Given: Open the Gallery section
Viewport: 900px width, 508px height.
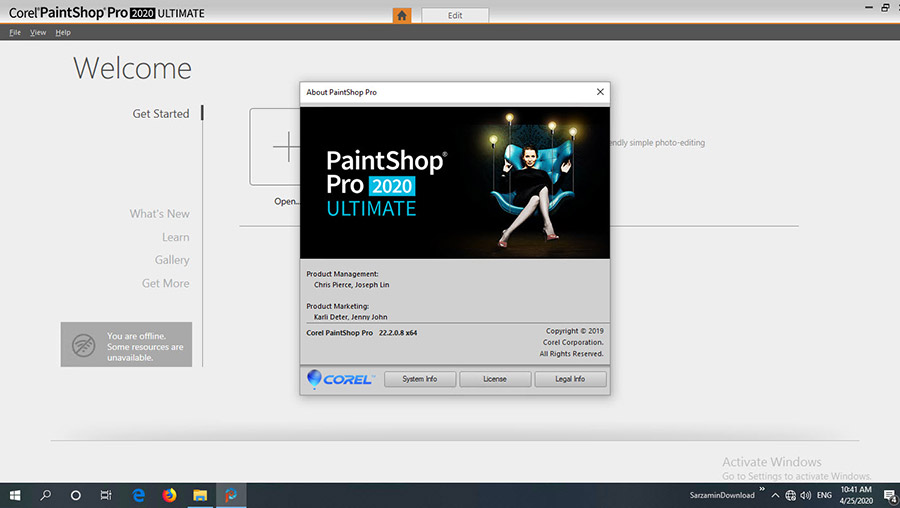Looking at the screenshot, I should tap(172, 260).
